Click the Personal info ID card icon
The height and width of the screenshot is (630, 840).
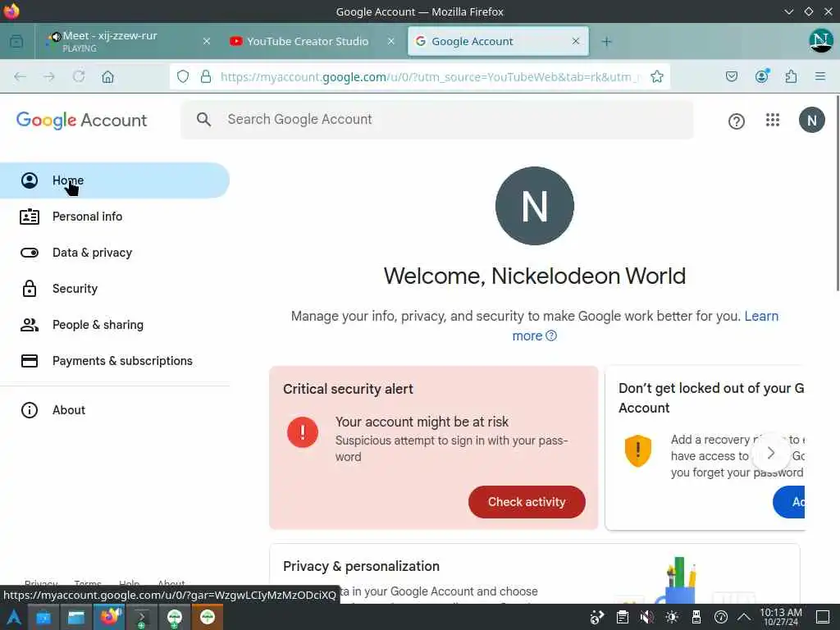point(30,217)
